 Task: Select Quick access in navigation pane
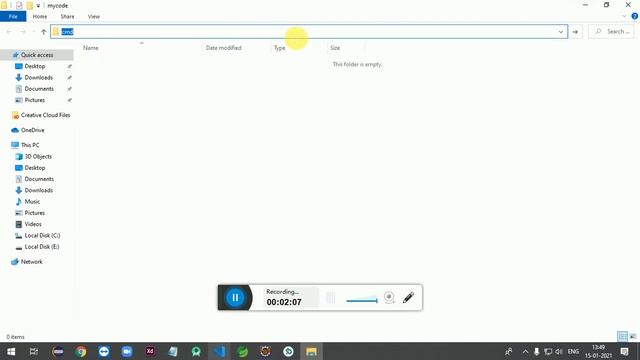(37, 55)
